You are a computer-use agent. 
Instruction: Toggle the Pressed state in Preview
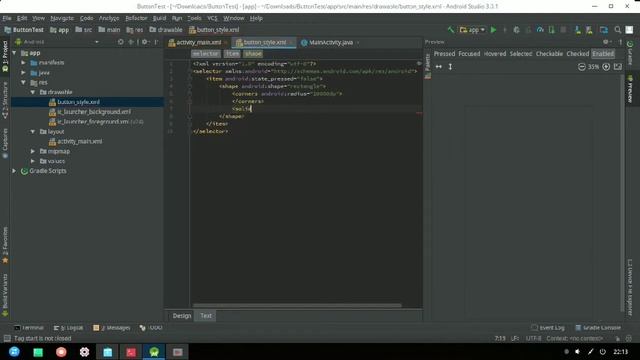[444, 54]
